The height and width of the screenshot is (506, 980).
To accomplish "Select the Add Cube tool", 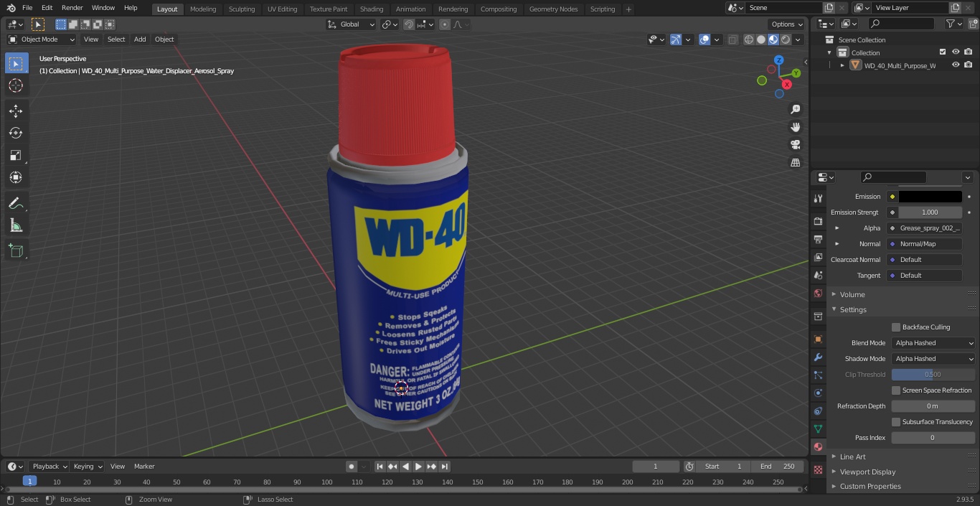I will tap(16, 250).
